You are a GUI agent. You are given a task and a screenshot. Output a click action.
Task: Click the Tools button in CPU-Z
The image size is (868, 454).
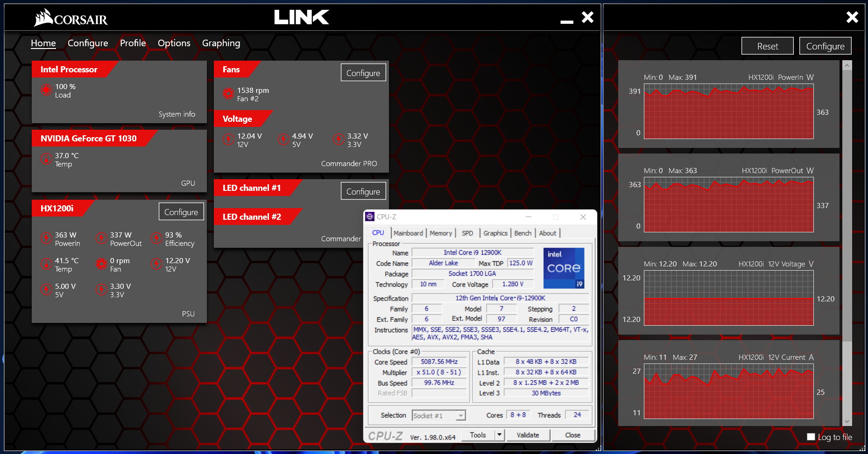pyautogui.click(x=478, y=435)
